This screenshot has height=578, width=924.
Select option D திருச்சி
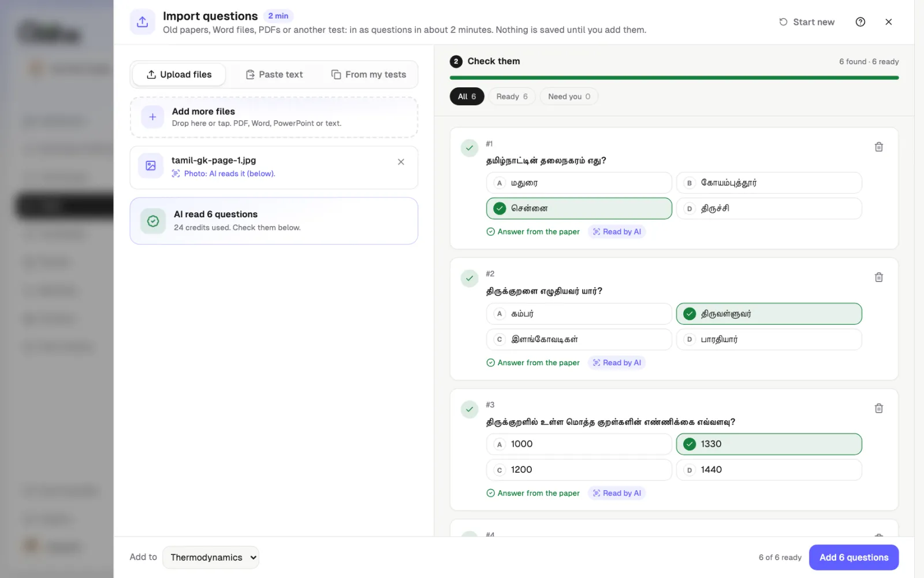click(x=769, y=209)
